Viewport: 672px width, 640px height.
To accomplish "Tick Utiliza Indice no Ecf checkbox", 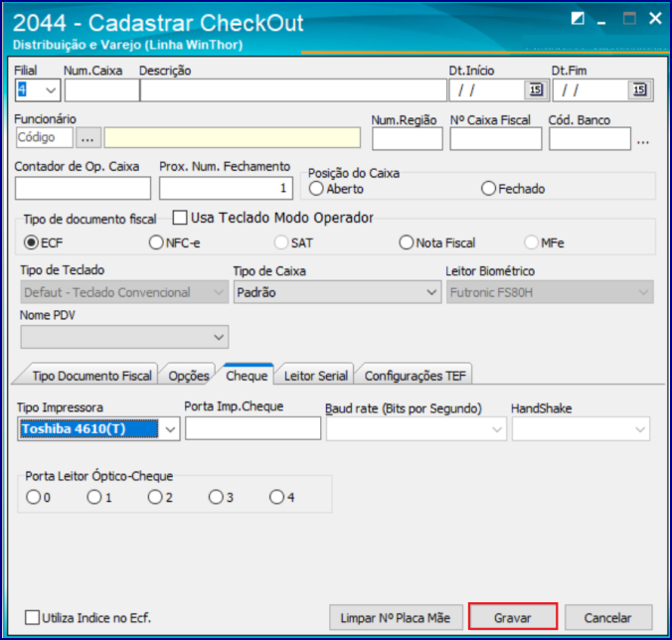I will (x=33, y=618).
